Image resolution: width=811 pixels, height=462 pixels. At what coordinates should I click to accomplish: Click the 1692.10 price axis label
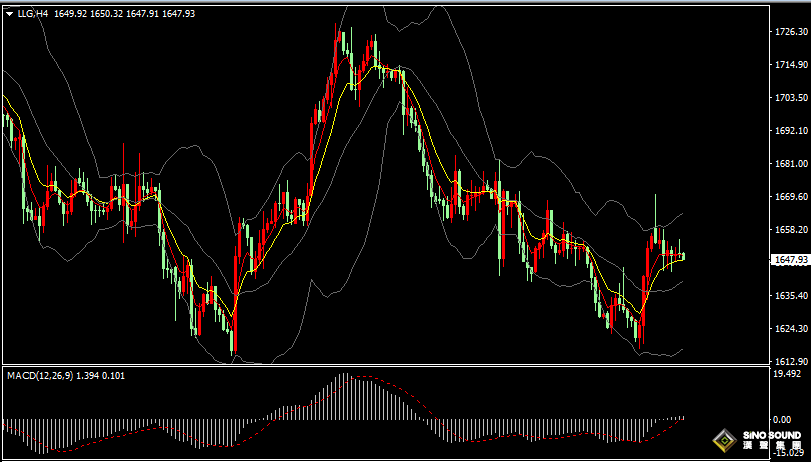click(790, 131)
